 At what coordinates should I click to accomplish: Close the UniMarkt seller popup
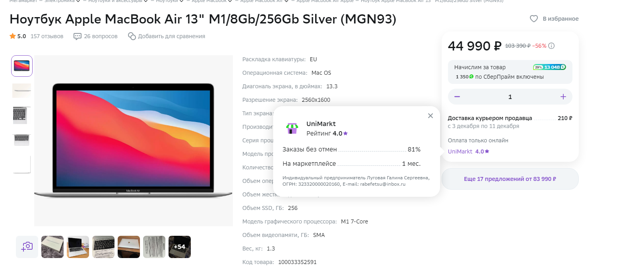[x=431, y=116]
